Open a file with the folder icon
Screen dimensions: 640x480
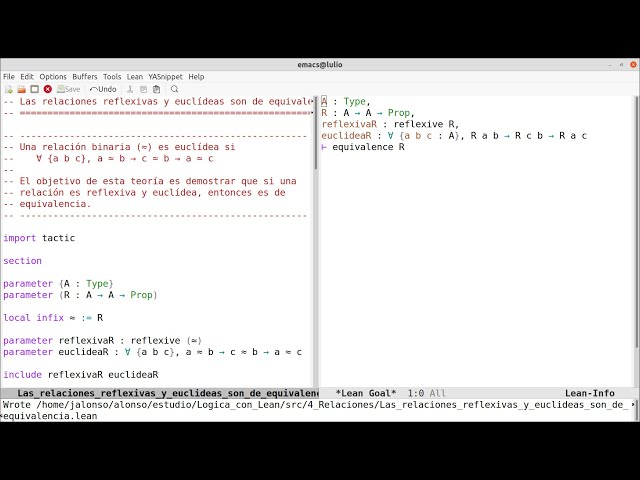click(x=22, y=89)
